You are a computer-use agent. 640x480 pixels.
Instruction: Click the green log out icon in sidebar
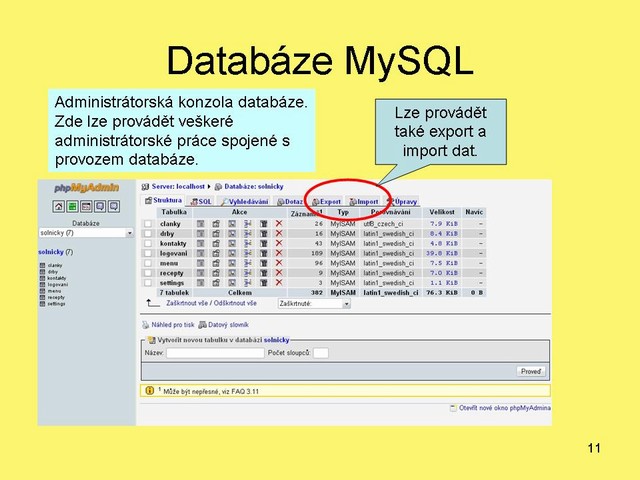72,207
